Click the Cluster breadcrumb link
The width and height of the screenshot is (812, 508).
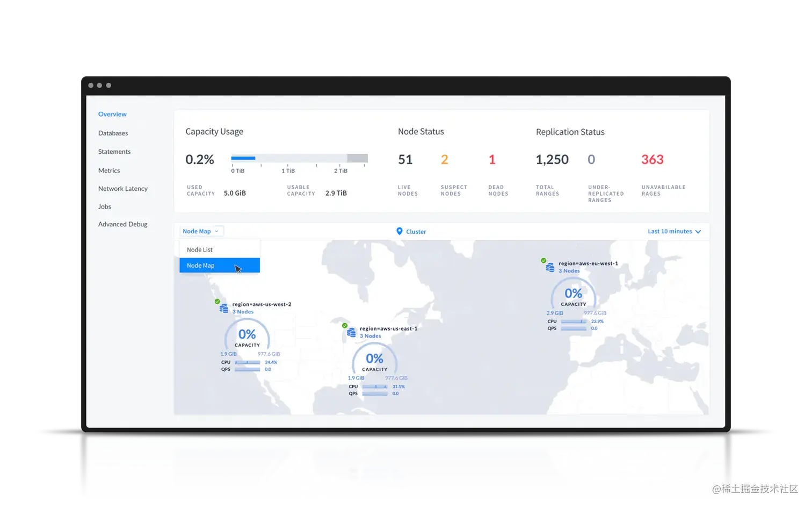tap(416, 232)
